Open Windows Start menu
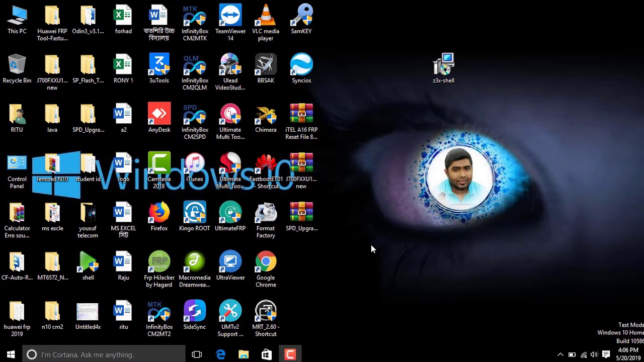 click(11, 354)
